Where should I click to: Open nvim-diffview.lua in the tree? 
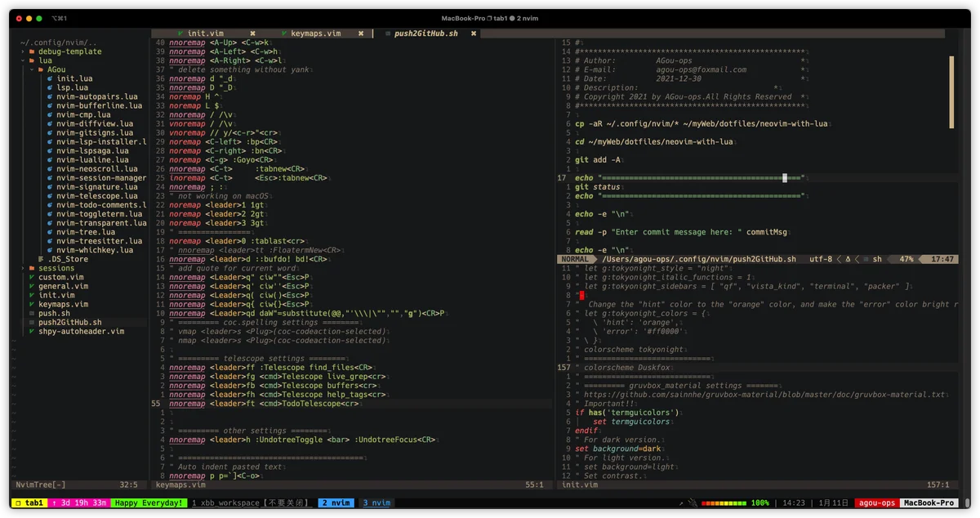click(x=95, y=124)
